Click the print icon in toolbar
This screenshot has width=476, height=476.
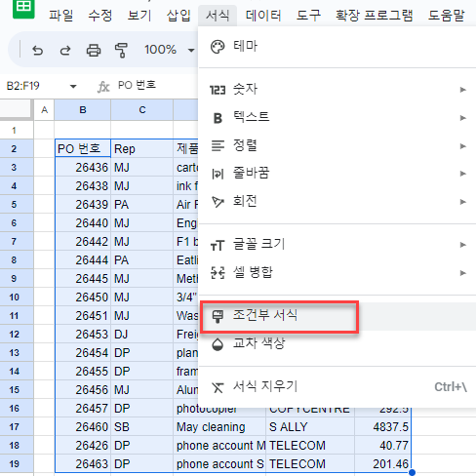point(94,51)
